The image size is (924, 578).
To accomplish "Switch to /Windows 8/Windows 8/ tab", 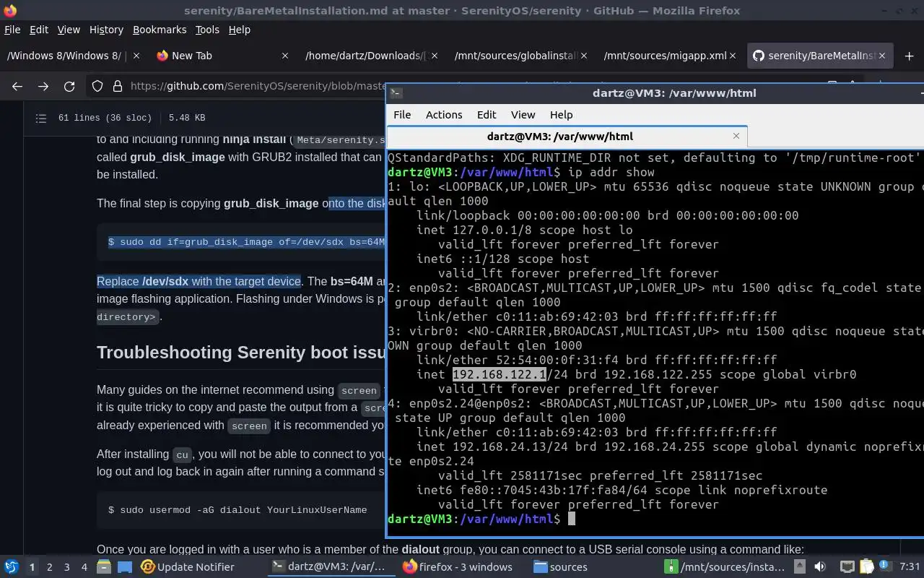I will point(73,56).
